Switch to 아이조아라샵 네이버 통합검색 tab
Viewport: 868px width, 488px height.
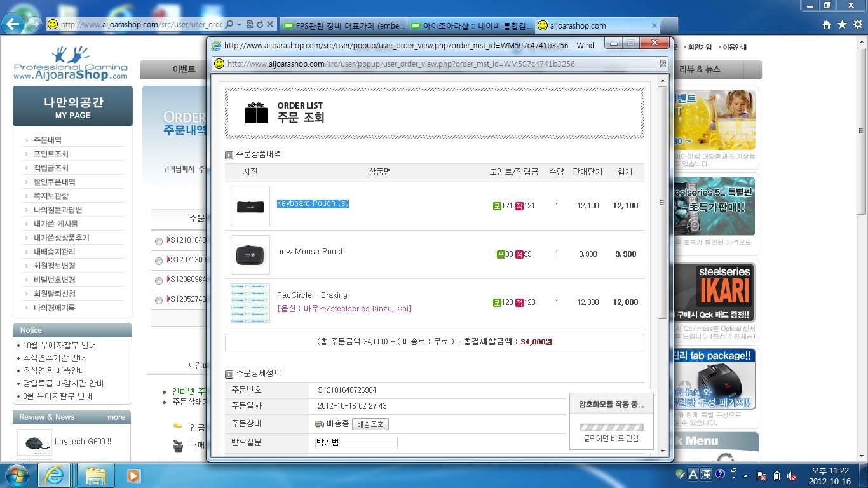tap(470, 25)
